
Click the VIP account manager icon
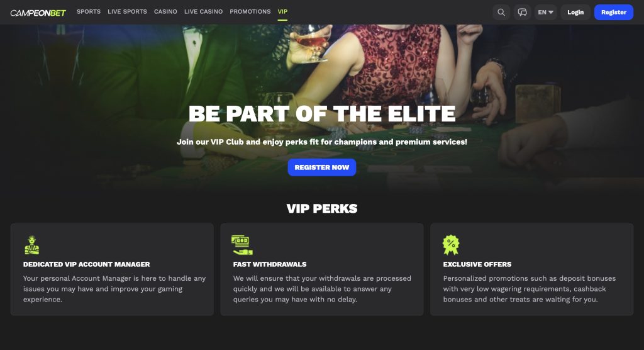(31, 245)
